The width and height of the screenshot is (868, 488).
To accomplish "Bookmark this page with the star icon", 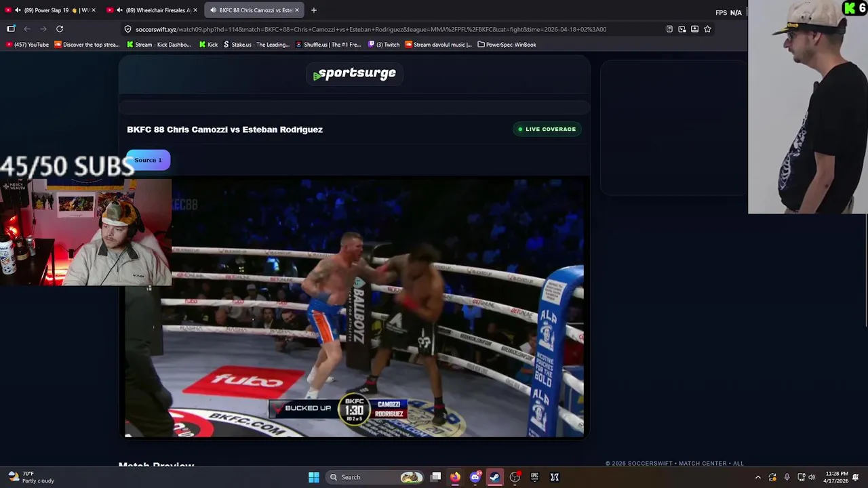I will click(707, 29).
